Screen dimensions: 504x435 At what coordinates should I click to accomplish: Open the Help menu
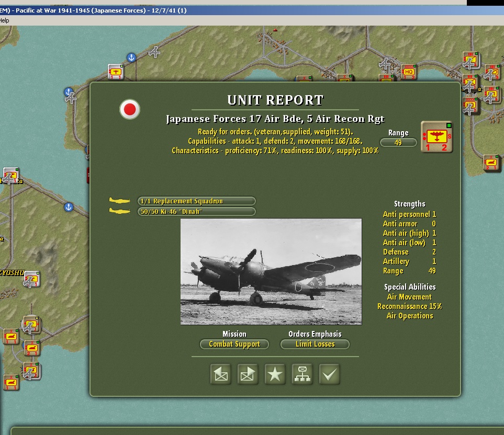point(4,20)
